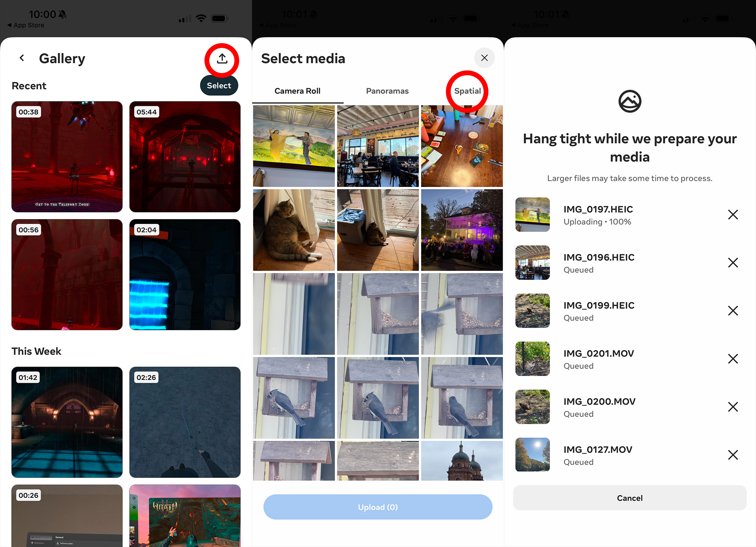Remove IMG_0200.MOV from queue
This screenshot has width=756, height=547.
pos(733,407)
